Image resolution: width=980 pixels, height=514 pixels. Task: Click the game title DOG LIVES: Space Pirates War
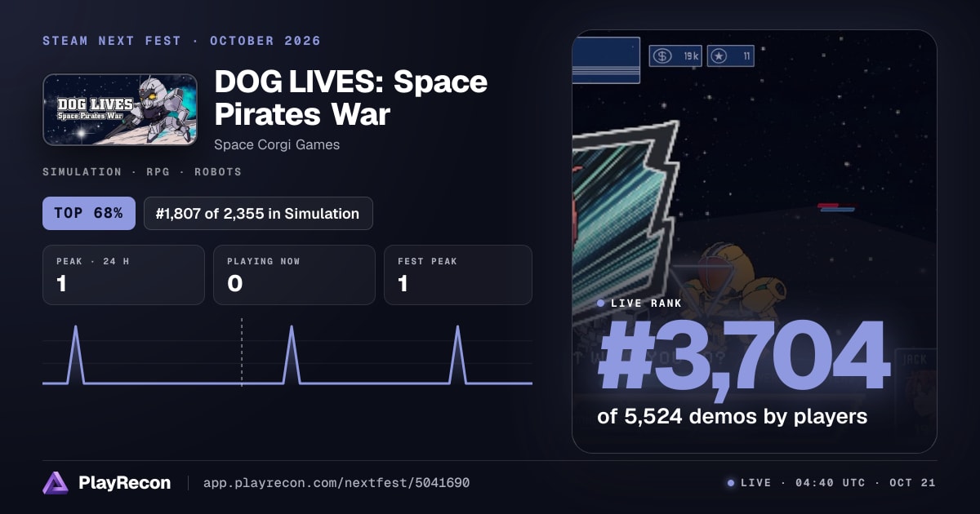tap(351, 98)
